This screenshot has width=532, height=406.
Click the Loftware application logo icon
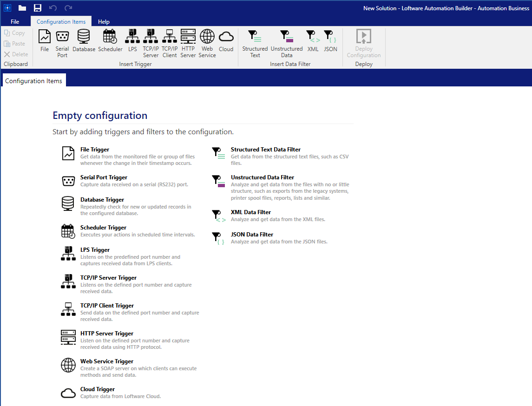coord(7,8)
